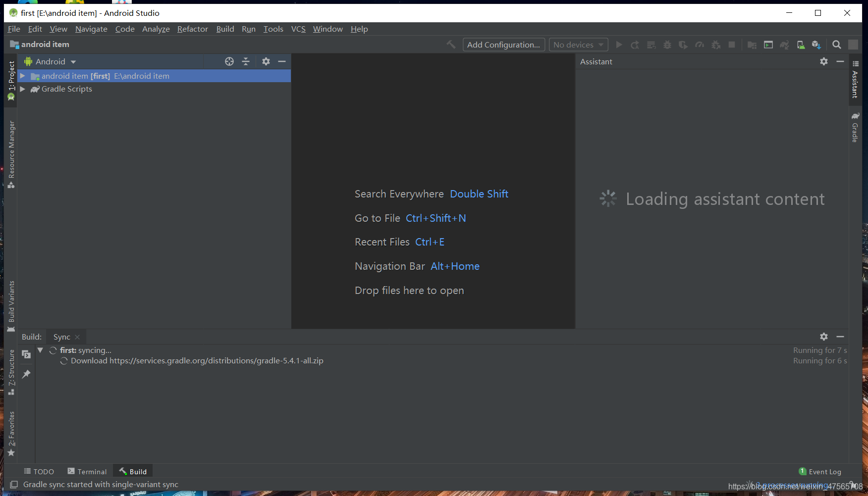Toggle the Gradle right side tab

point(855,128)
